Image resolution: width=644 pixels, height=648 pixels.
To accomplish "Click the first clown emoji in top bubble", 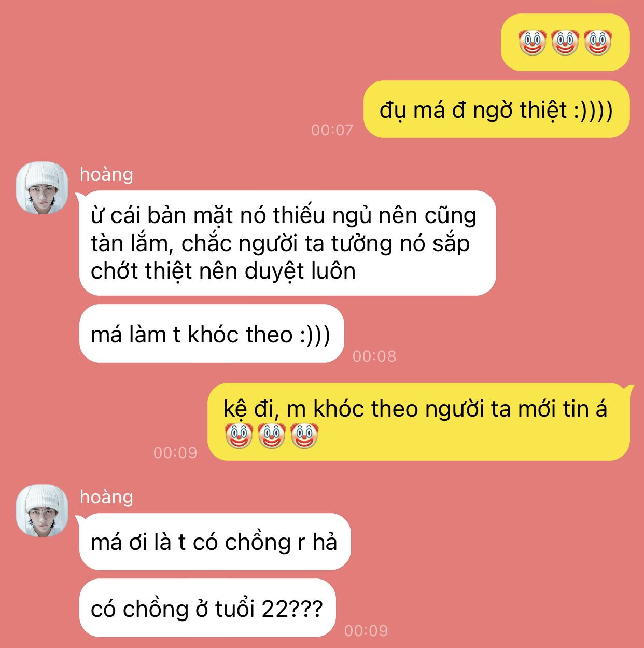I will tap(533, 43).
